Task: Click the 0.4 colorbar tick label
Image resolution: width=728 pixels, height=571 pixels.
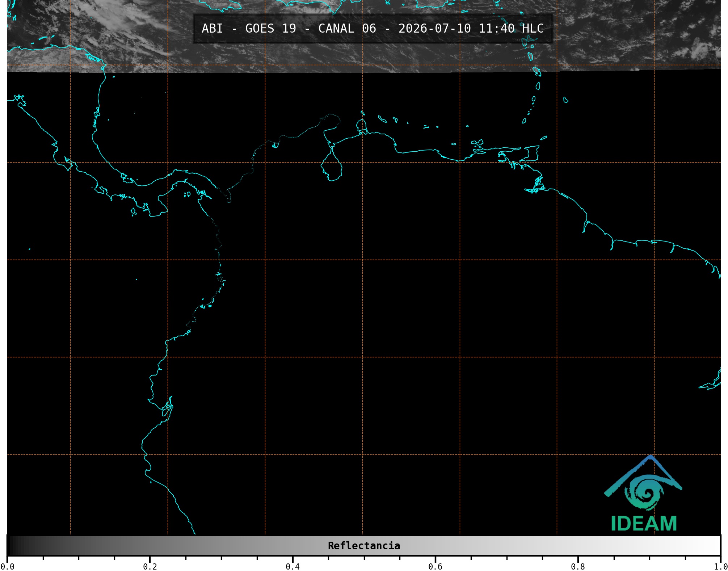Action: [x=293, y=566]
